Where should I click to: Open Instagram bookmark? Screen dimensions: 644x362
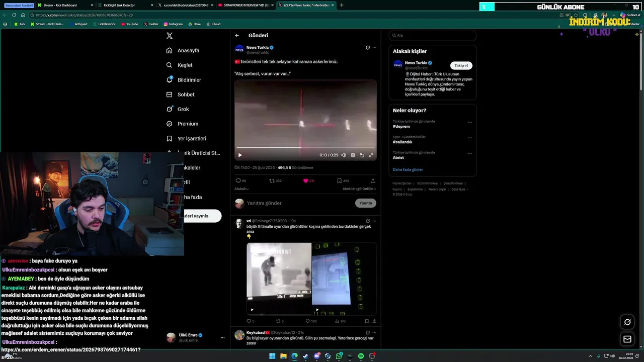point(173,24)
